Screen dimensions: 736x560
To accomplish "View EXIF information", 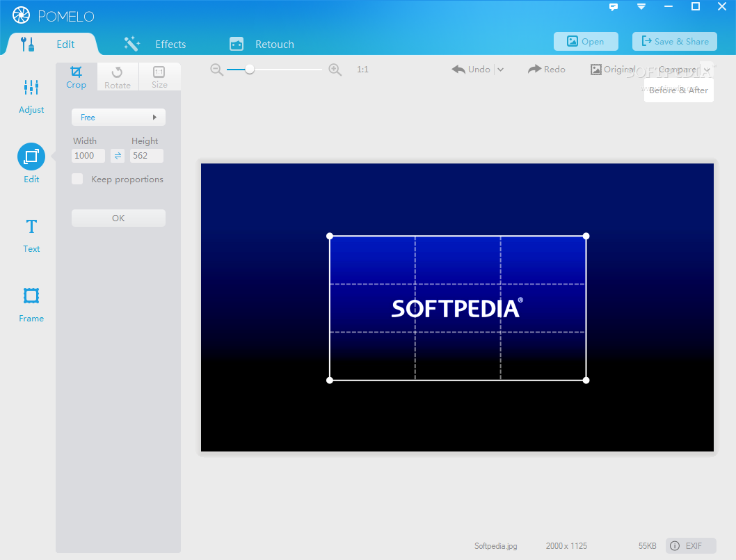I will (691, 546).
